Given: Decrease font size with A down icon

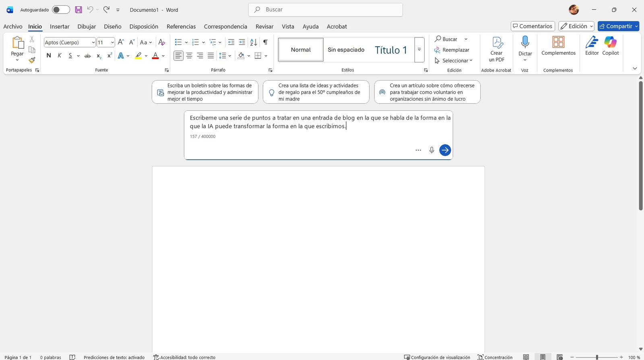Looking at the screenshot, I should 132,42.
